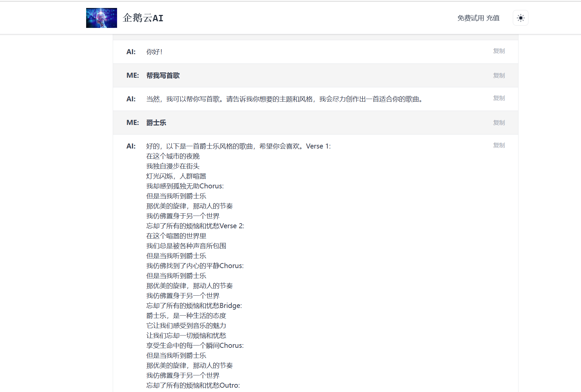Click the lyric line 灯光闪烁，人群喧嚣

176,176
